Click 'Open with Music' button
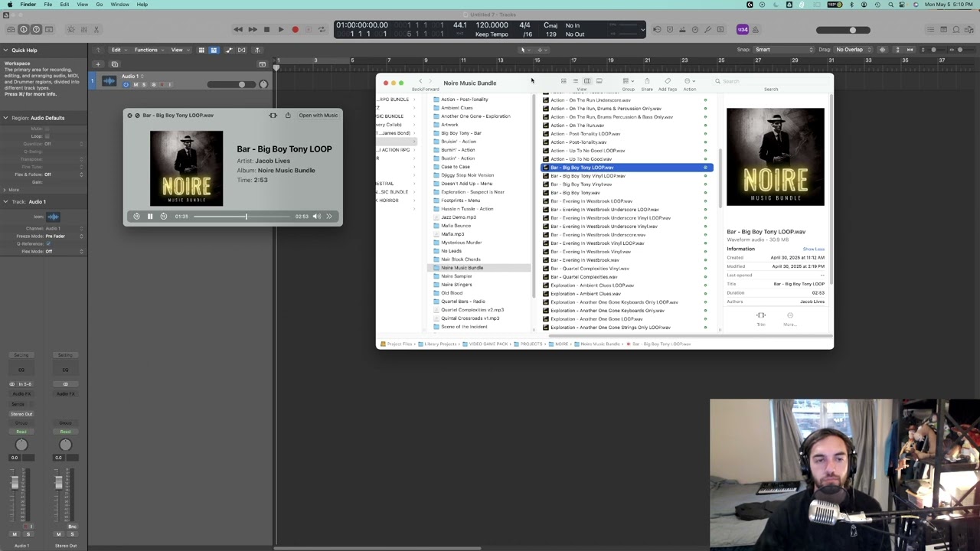This screenshot has width=980, height=551. (x=318, y=116)
